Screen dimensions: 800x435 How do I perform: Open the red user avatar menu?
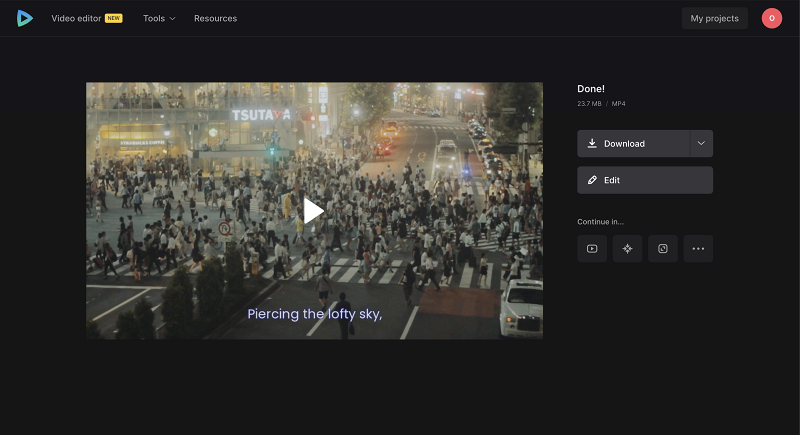771,18
